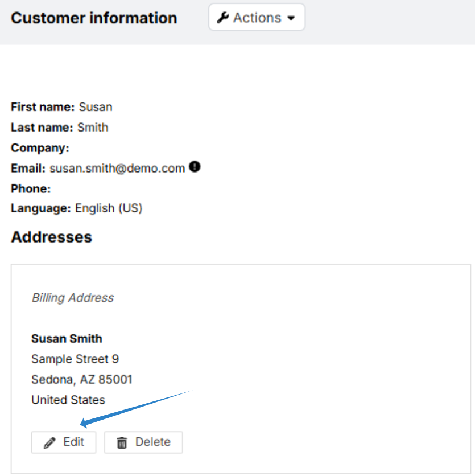Click the Addresses heading

(x=52, y=237)
